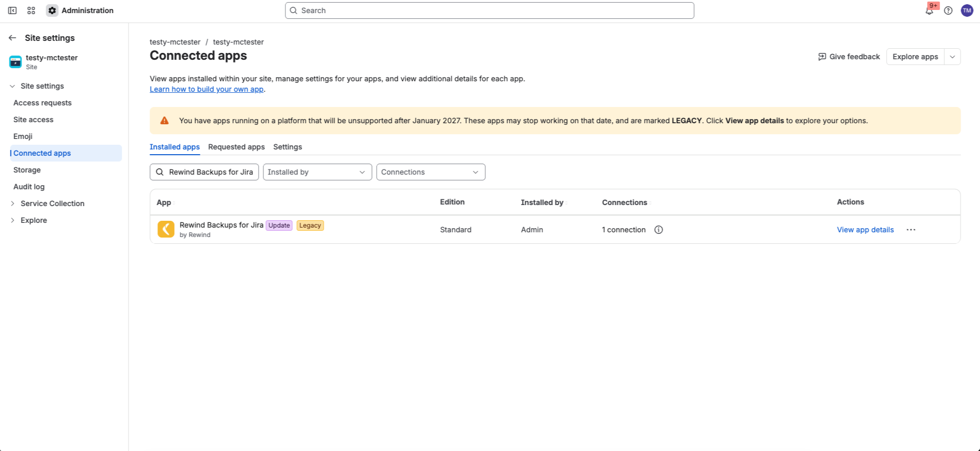Open the Installed by filter dropdown
The width and height of the screenshot is (980, 451).
[x=317, y=172]
